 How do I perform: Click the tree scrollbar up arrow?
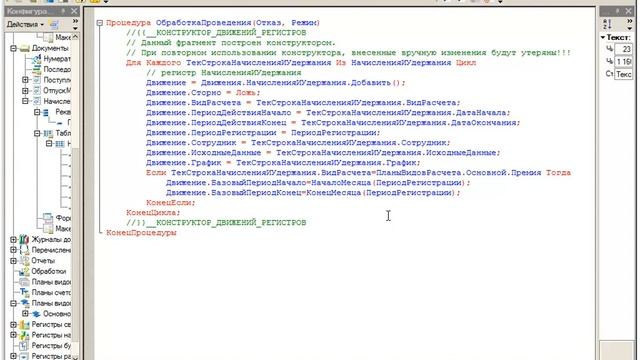76,37
